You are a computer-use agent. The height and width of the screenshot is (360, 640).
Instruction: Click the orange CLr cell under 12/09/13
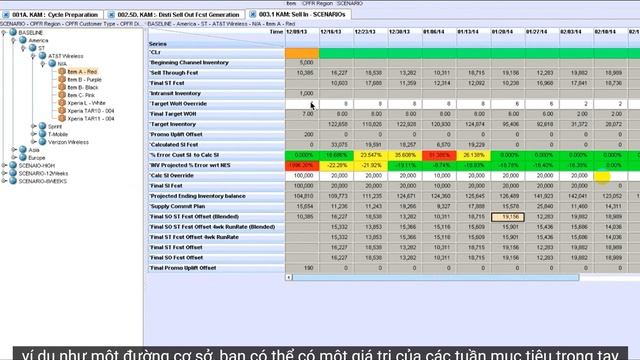(302, 53)
